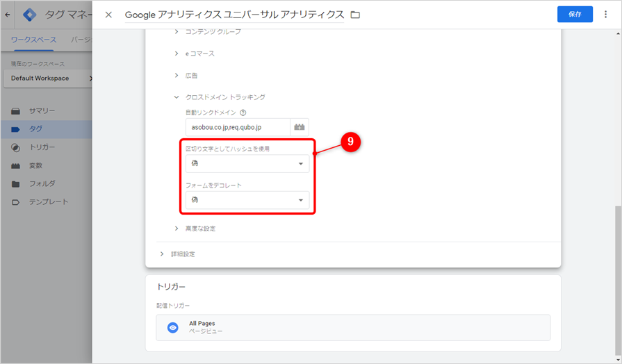Viewport: 622px width, 364px height.
Task: Expand the 広告 section
Action: point(186,75)
